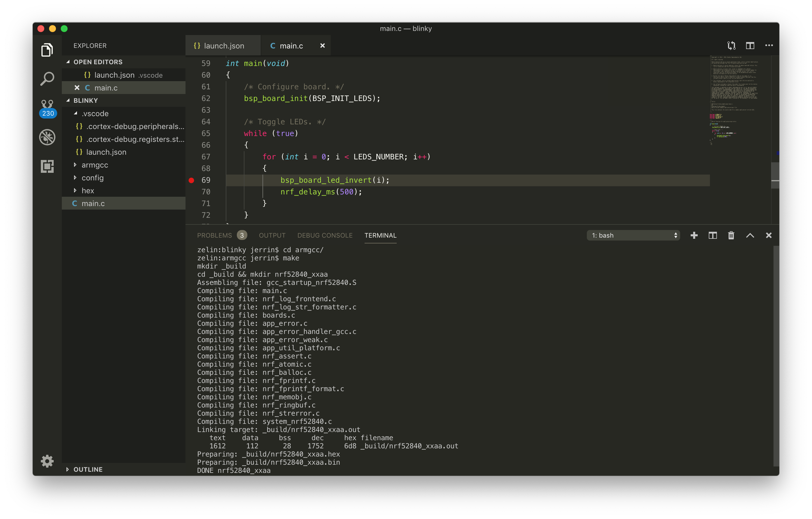Select the TERMINAL panel tab

coord(380,235)
